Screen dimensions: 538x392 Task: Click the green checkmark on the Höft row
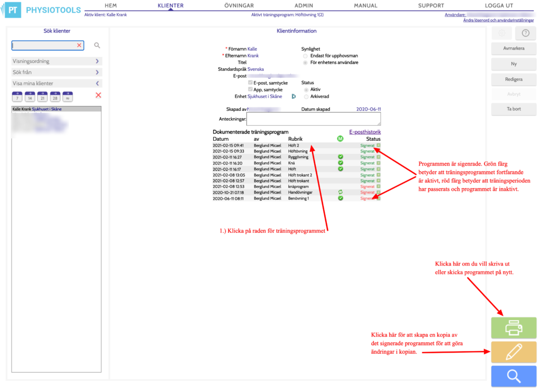[x=340, y=169]
